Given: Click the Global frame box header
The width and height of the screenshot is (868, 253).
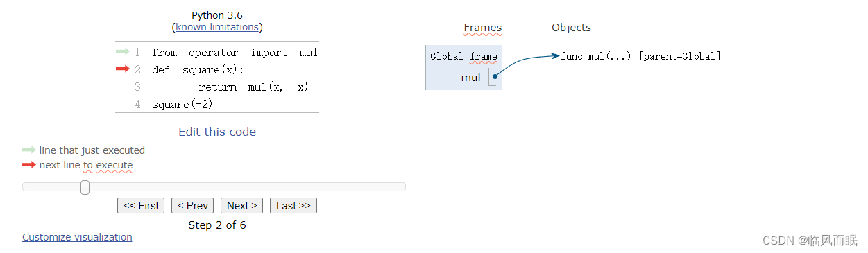Looking at the screenshot, I should click(463, 56).
